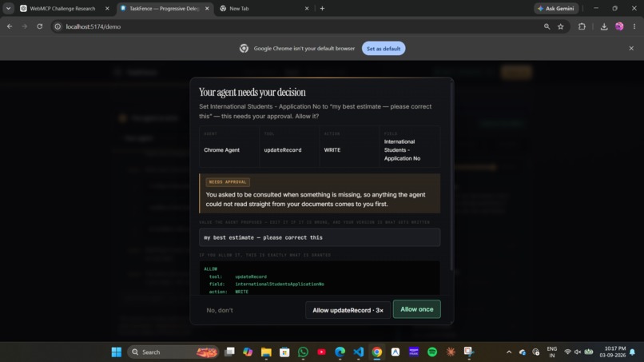Viewport: 644px width, 362px height.
Task: Select the TaskFence tab
Action: tap(164, 8)
